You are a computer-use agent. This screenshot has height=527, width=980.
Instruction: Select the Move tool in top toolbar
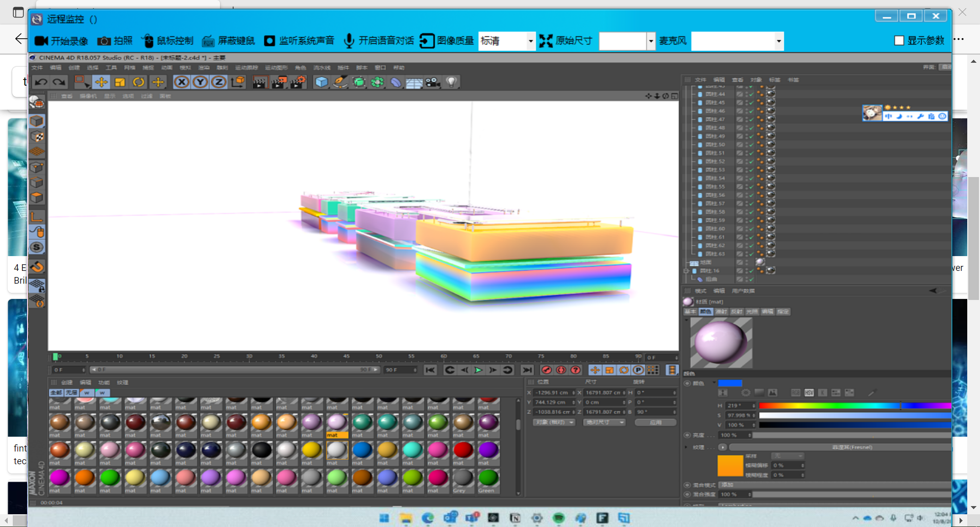[101, 82]
